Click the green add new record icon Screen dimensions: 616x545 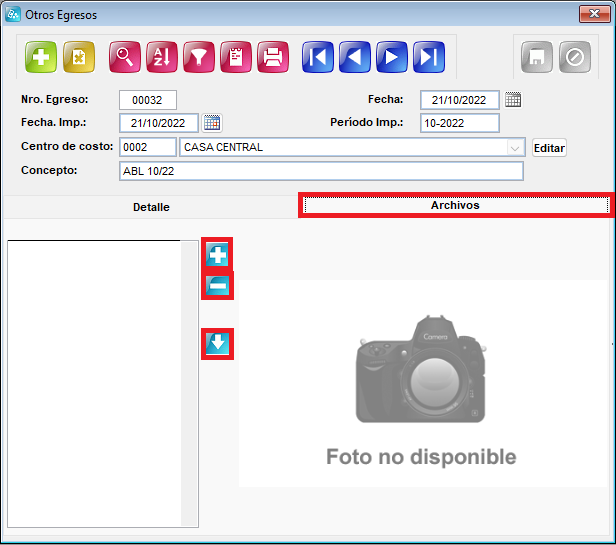(41, 57)
